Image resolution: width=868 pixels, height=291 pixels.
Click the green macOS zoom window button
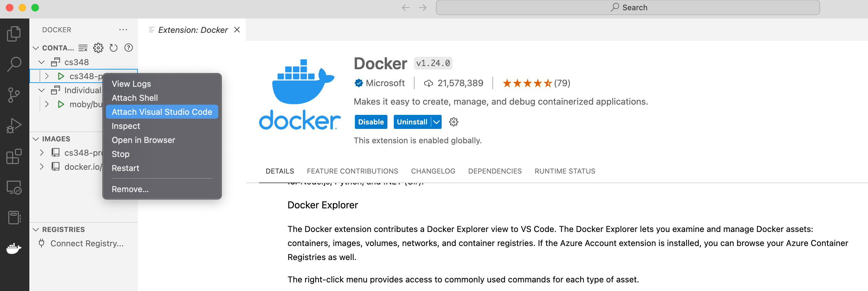(x=35, y=7)
